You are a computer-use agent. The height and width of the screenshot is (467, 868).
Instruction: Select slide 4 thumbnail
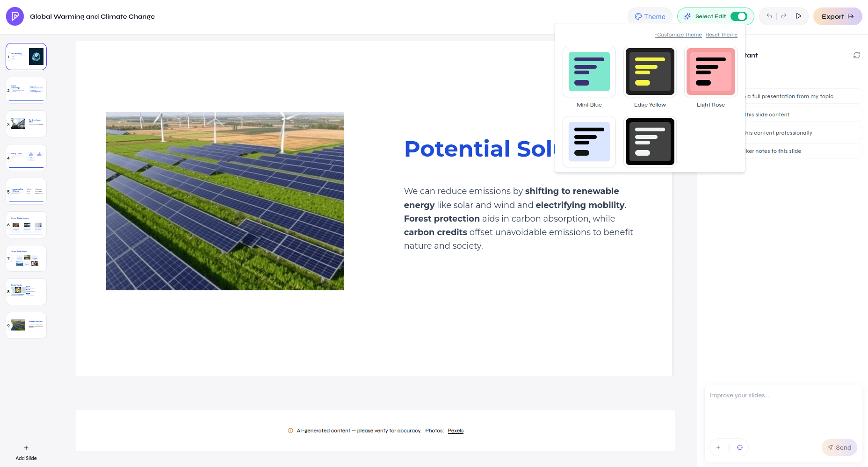click(26, 158)
